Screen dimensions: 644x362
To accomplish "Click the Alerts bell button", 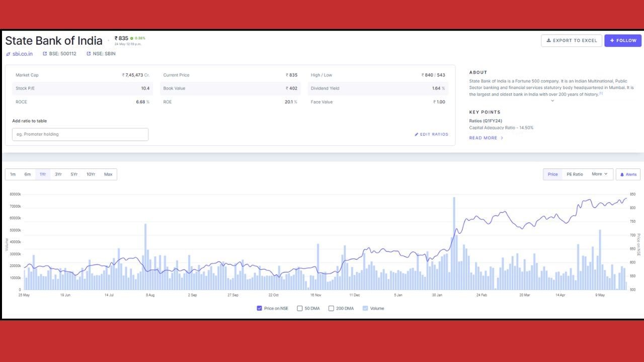I will [628, 174].
